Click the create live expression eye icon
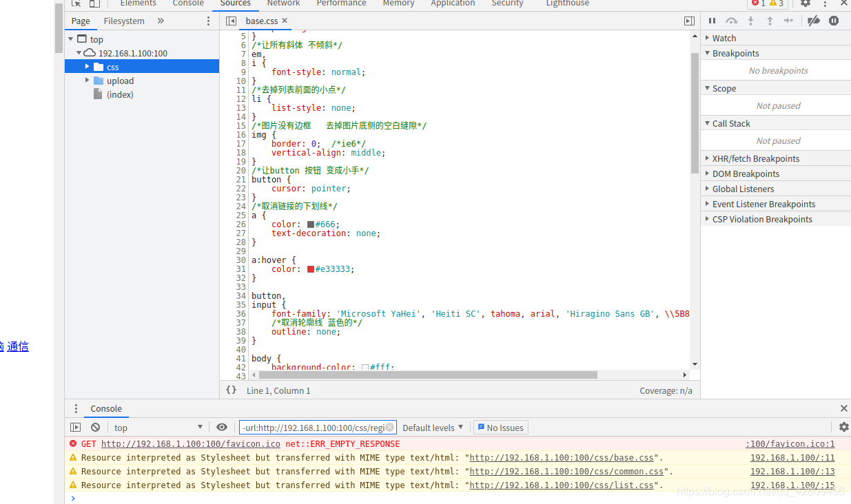The height and width of the screenshot is (504, 851). point(222,428)
